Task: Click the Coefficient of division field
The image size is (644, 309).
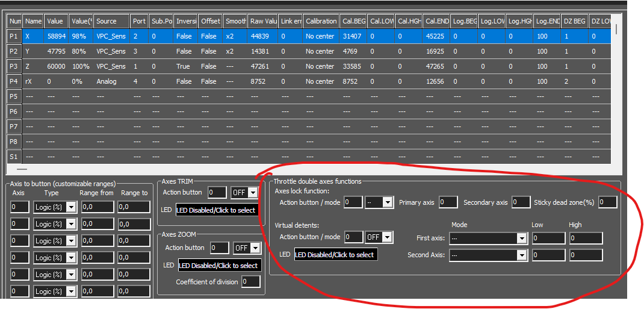Action: [x=251, y=282]
